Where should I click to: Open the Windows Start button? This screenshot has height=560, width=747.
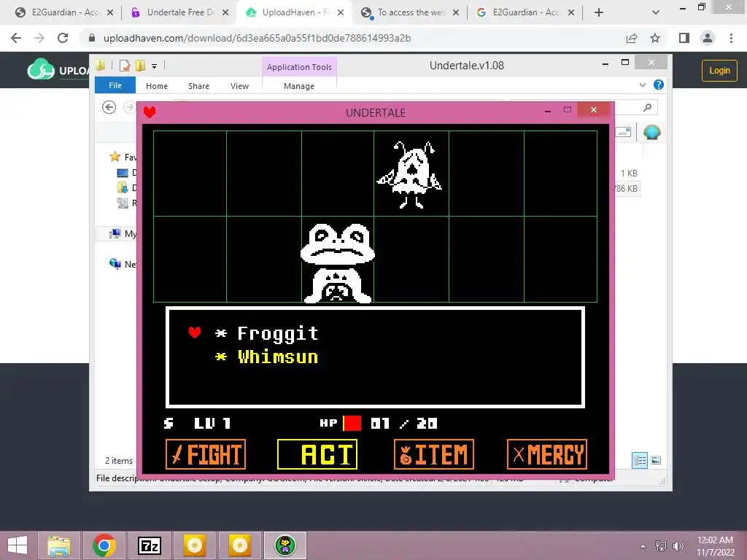tap(18, 545)
